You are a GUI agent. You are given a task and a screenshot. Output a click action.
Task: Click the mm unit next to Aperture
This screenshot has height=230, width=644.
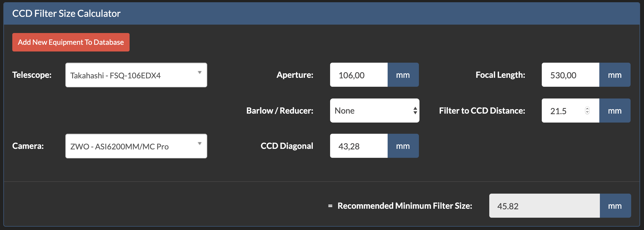(403, 75)
